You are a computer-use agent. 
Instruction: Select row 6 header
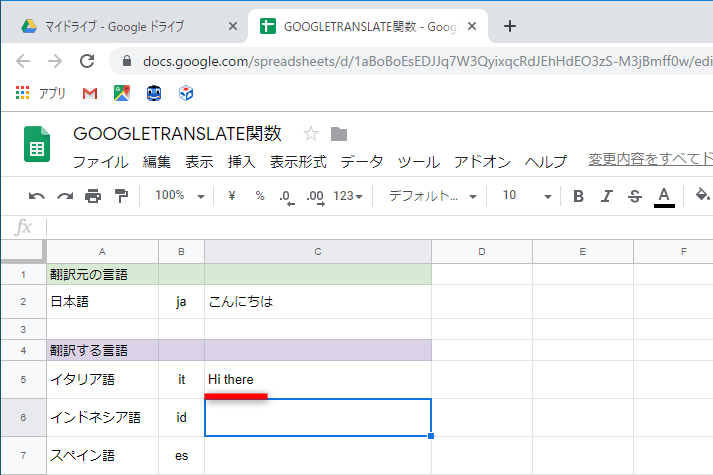(x=23, y=417)
